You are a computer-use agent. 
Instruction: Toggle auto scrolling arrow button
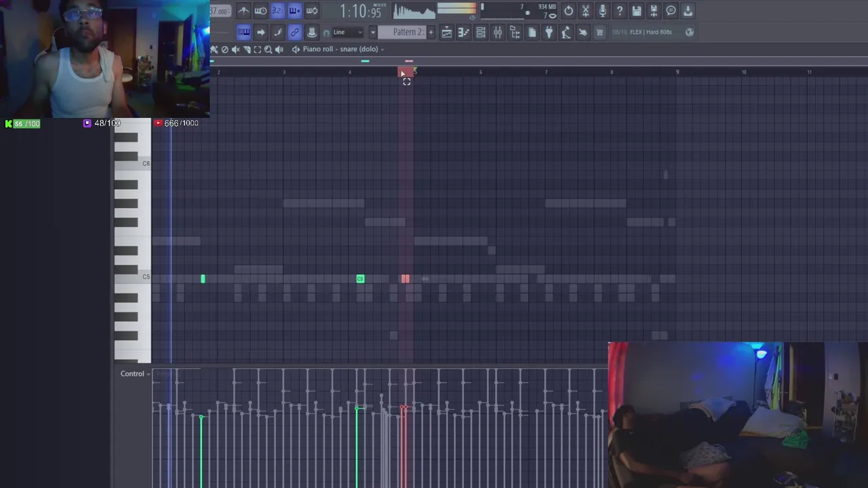(x=260, y=32)
